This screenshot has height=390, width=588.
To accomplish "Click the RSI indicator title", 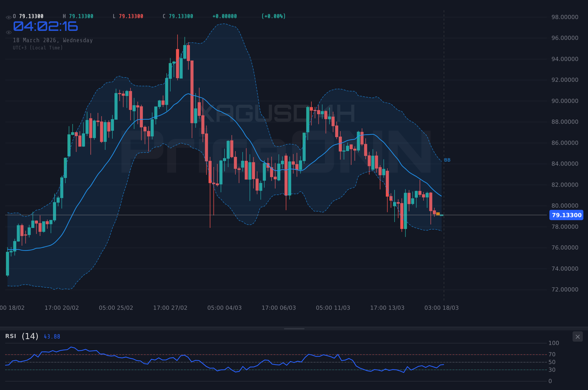I will (11, 336).
